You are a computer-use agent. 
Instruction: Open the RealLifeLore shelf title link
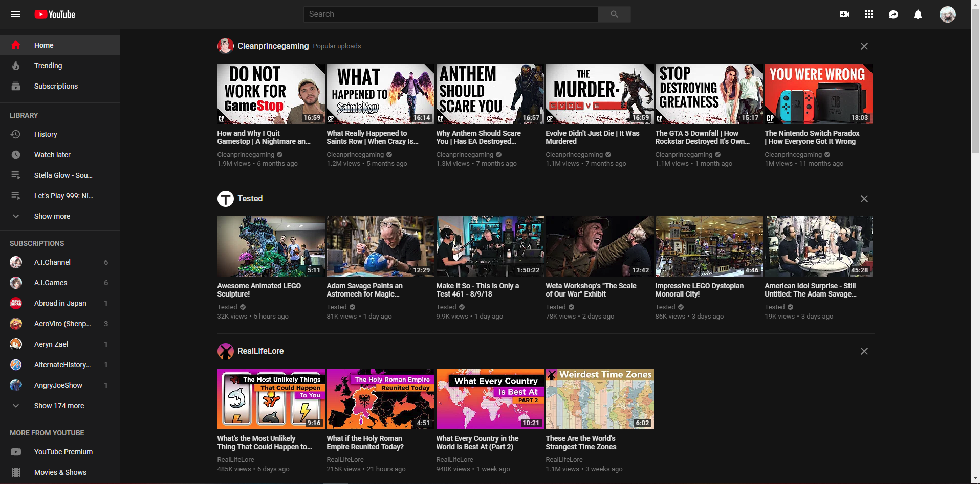coord(260,351)
